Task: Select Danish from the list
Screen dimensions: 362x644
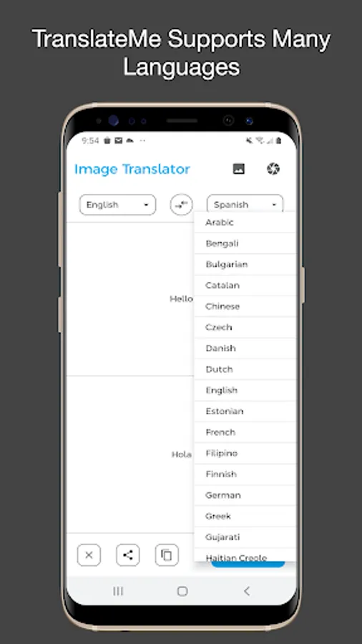Action: click(245, 348)
